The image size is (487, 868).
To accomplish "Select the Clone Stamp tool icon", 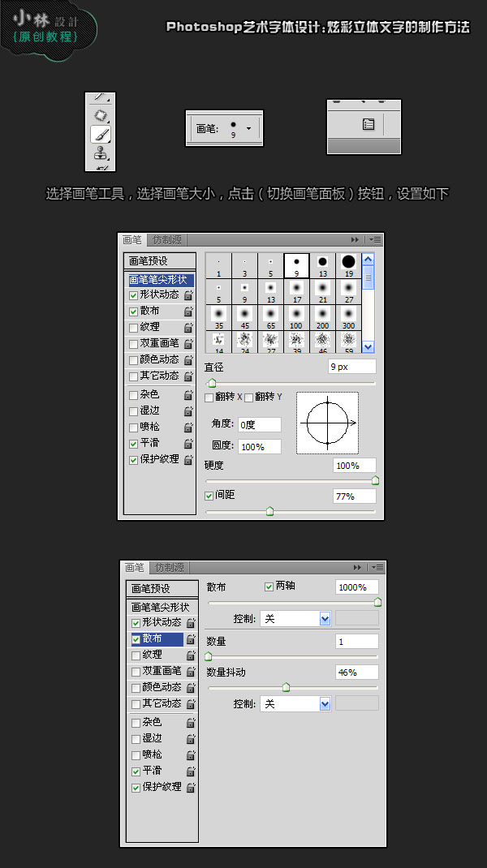I will 101,153.
